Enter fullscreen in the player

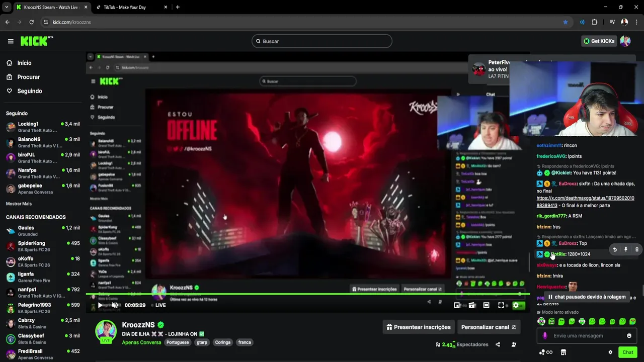click(x=501, y=305)
